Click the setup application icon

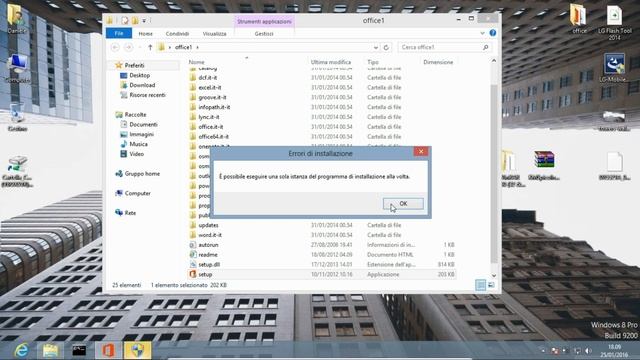(193, 274)
